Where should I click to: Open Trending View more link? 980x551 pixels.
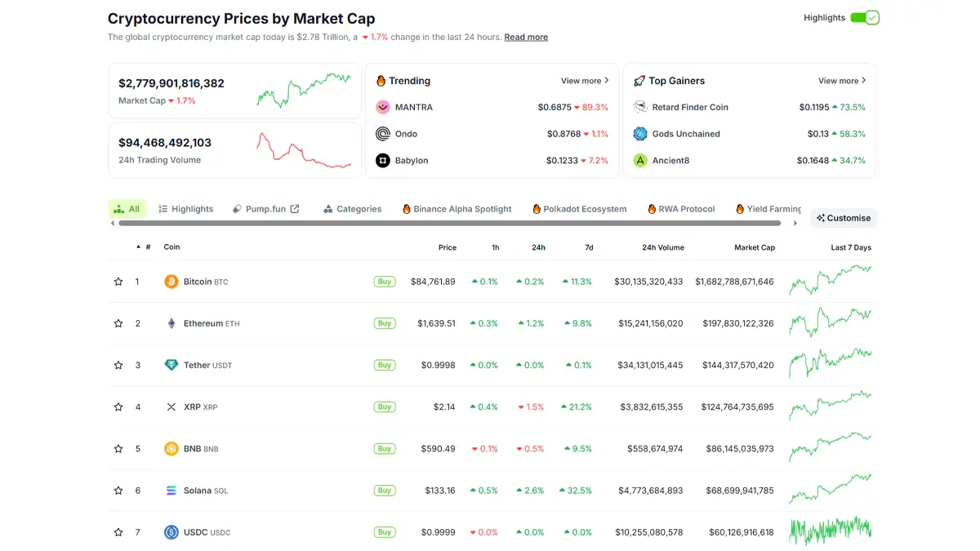pos(585,81)
